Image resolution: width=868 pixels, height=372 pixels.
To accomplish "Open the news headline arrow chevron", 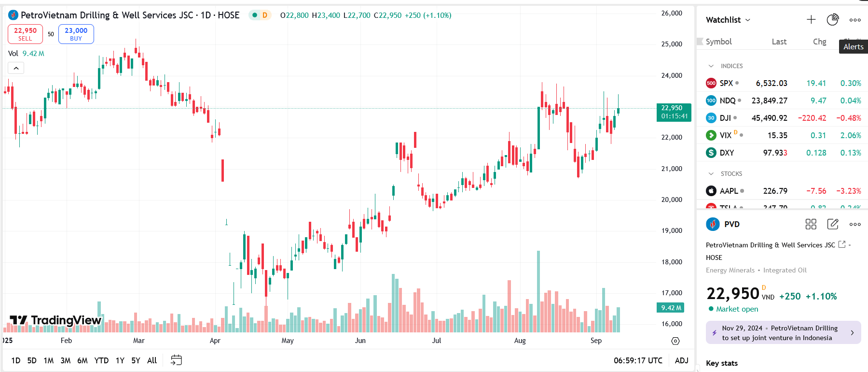I will 852,333.
